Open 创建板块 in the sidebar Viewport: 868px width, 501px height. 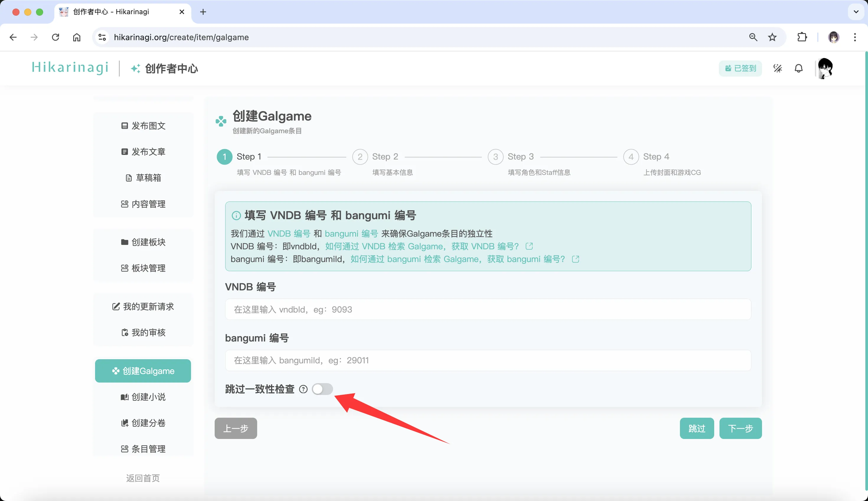[x=143, y=242]
